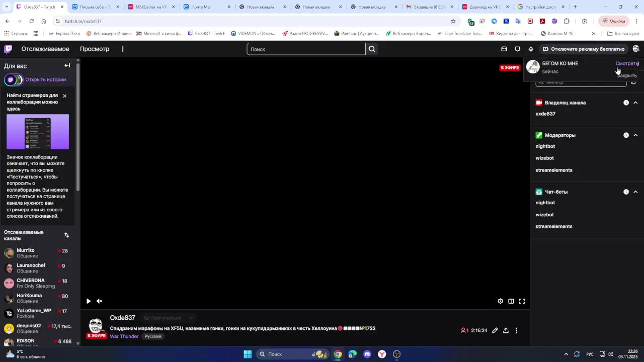Close the collaboration tip card
644x362 pixels.
coord(64,96)
